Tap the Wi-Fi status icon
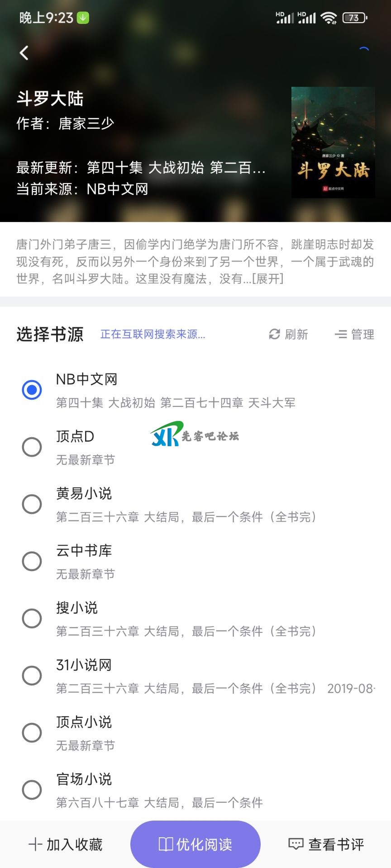391x868 pixels. pos(329,18)
